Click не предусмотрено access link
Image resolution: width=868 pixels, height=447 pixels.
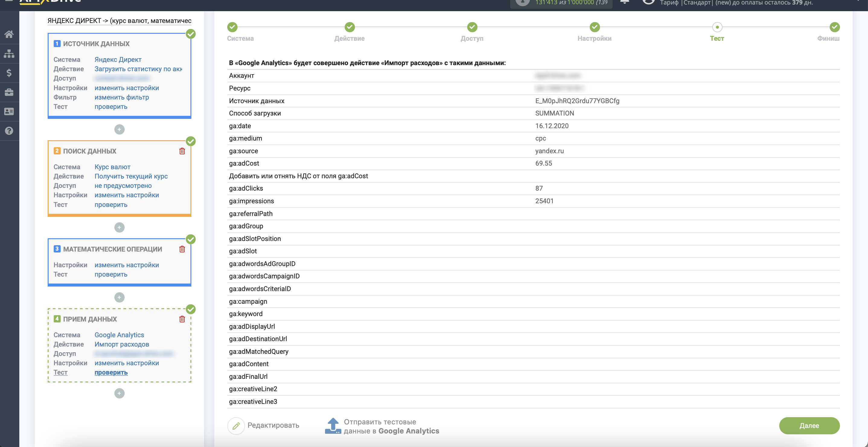pos(123,185)
